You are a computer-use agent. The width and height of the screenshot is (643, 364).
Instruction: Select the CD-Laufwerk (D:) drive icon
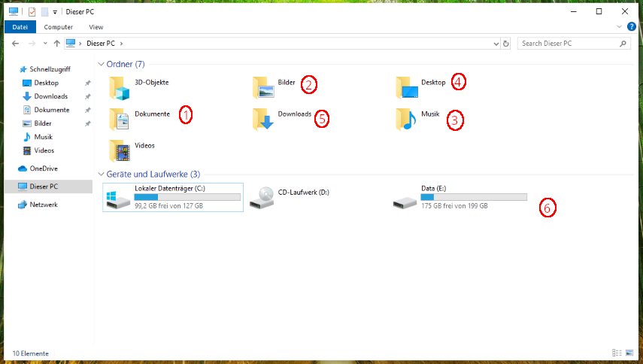tap(262, 198)
